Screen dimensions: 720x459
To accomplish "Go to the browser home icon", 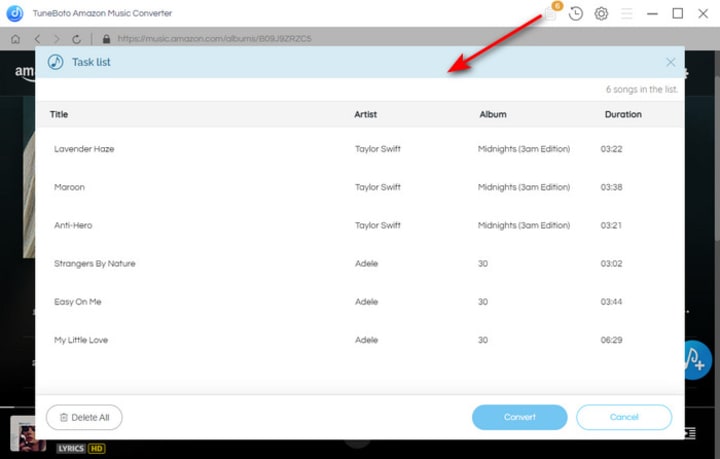I will click(15, 39).
